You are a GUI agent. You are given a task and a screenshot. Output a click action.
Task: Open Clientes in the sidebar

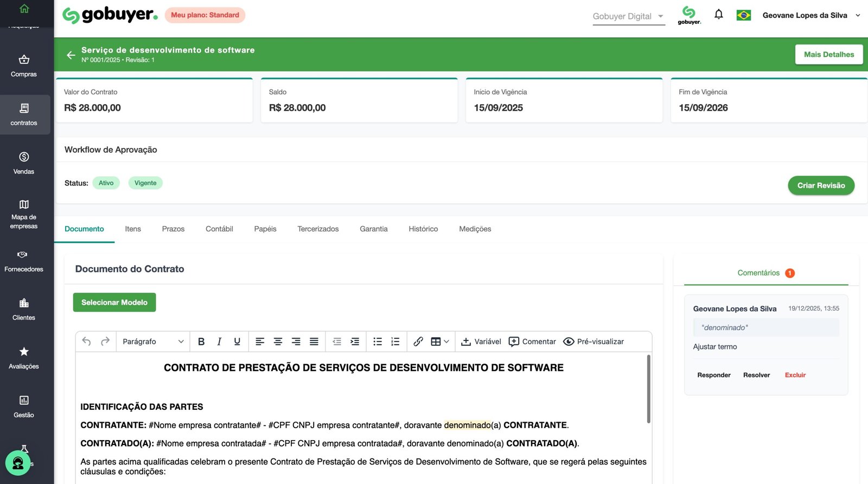tap(24, 309)
